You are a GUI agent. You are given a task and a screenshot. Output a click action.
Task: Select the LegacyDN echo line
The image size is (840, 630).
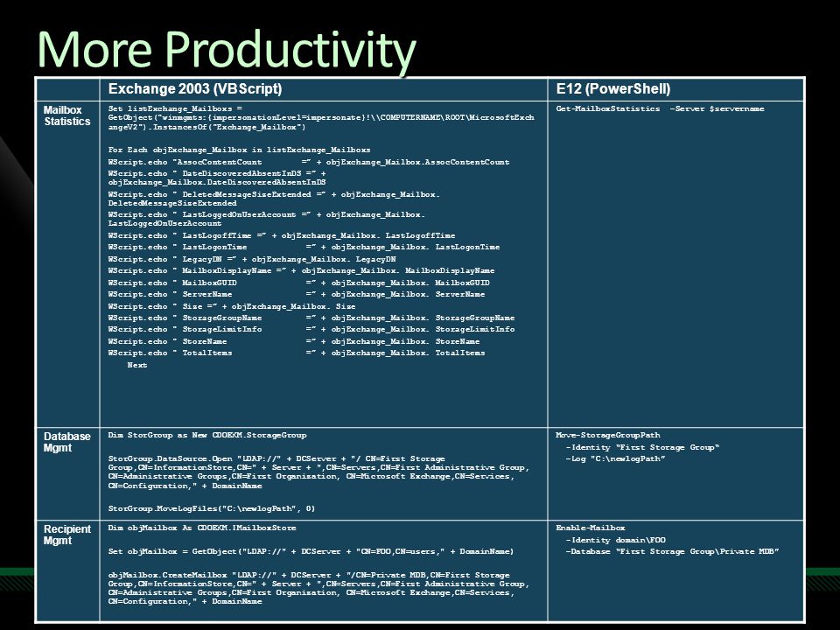(252, 259)
